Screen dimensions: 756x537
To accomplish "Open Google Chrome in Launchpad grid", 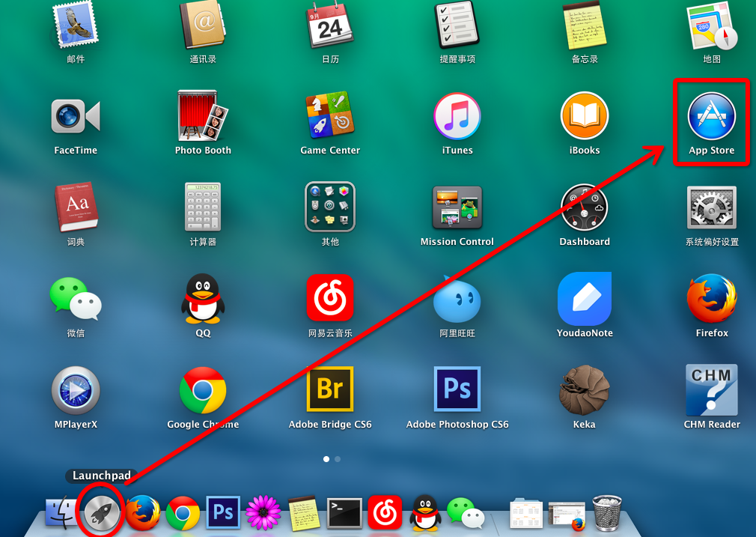I will (203, 390).
